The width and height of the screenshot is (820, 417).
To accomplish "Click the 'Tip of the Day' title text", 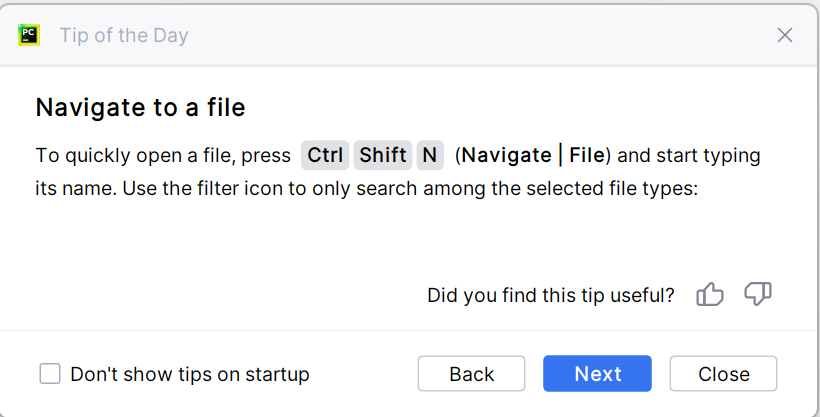I will point(124,36).
